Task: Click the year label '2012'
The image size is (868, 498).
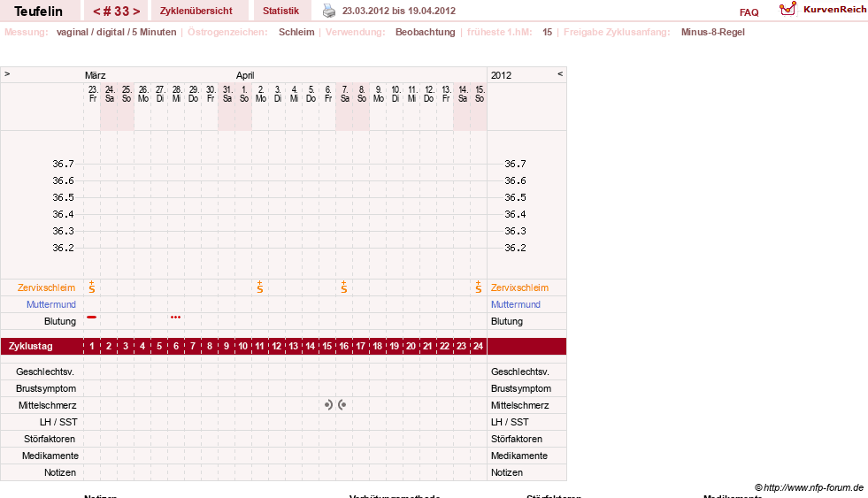Action: (x=501, y=75)
